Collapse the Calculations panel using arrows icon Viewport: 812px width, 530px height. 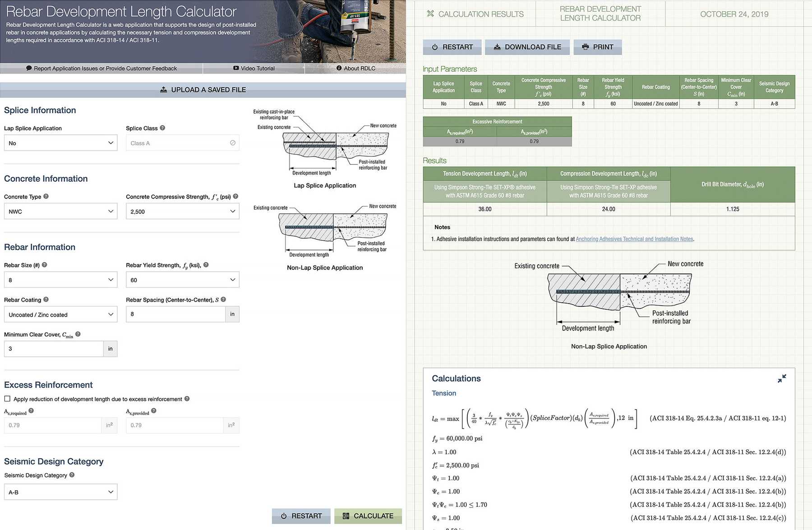[x=782, y=379]
